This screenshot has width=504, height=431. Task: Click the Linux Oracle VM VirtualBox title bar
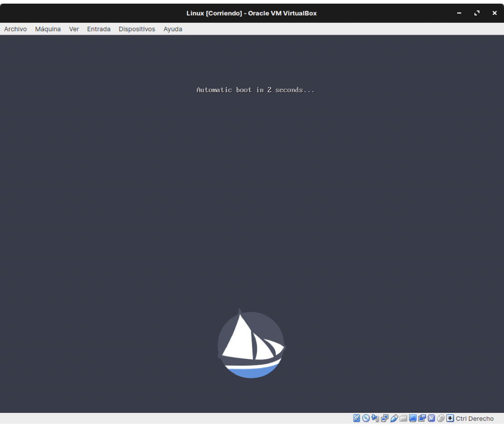point(252,13)
